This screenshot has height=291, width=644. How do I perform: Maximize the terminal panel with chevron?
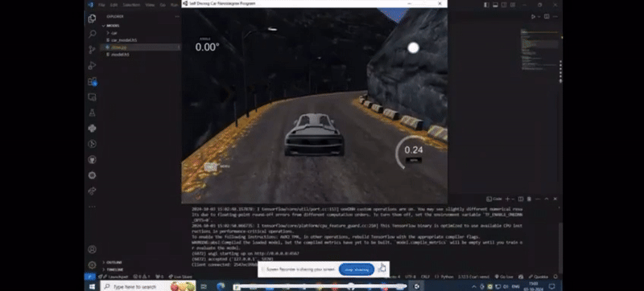547,199
